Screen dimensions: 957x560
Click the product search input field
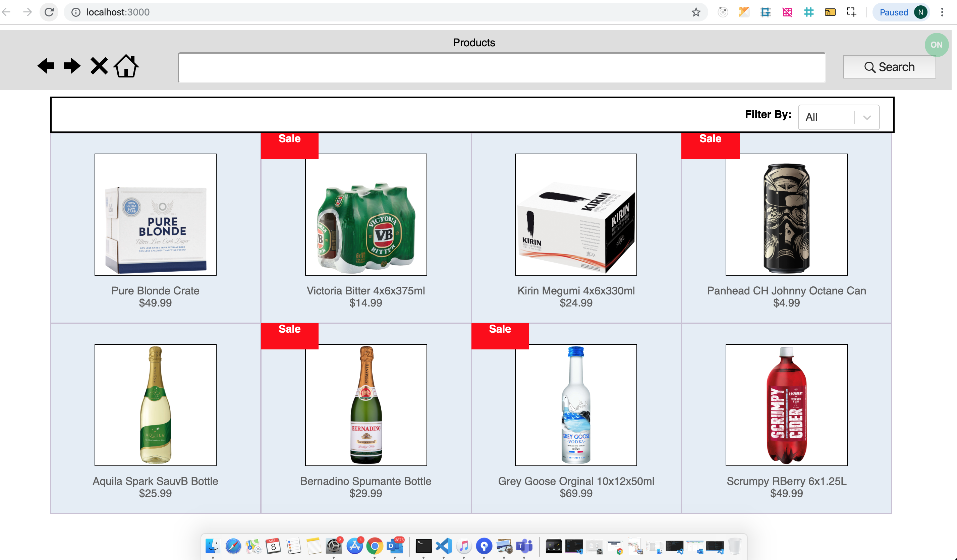pos(501,67)
